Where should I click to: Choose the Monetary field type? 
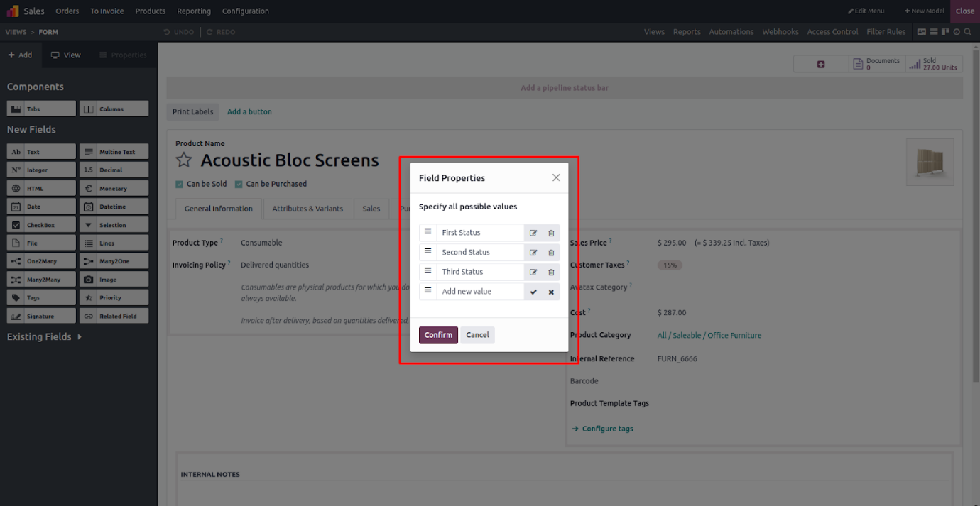point(114,189)
